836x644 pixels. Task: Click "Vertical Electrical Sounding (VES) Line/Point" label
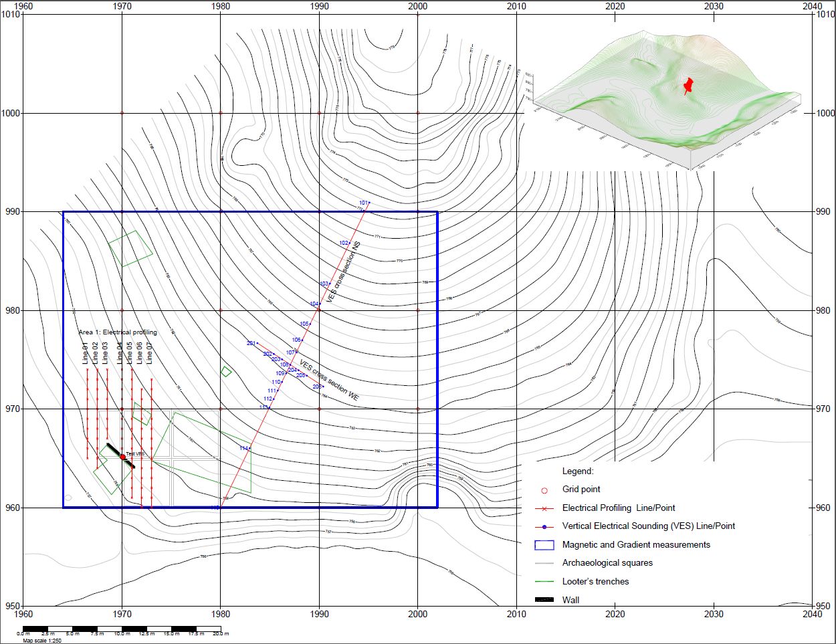point(649,526)
